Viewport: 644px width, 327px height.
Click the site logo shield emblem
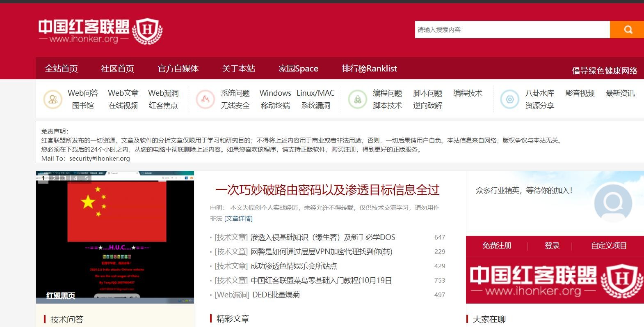click(x=148, y=31)
